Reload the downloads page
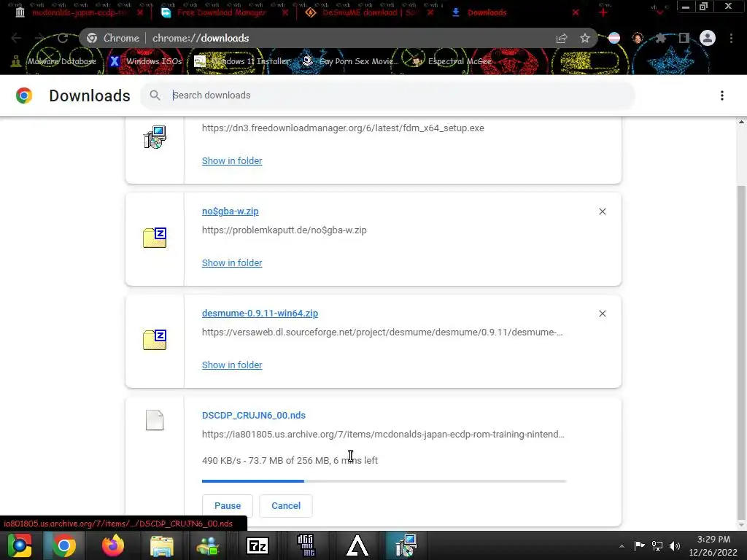Screen dimensions: 747x560 pos(63,38)
